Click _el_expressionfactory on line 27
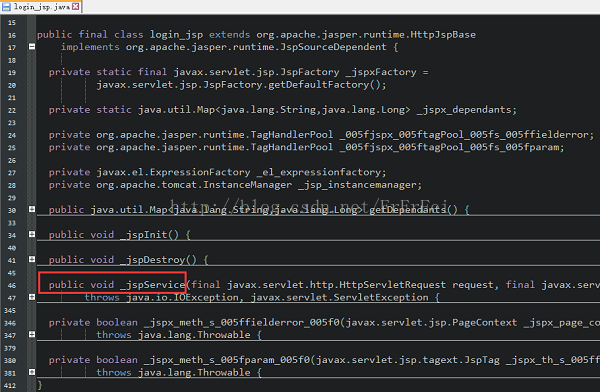This screenshot has height=392, width=600. tap(318, 172)
